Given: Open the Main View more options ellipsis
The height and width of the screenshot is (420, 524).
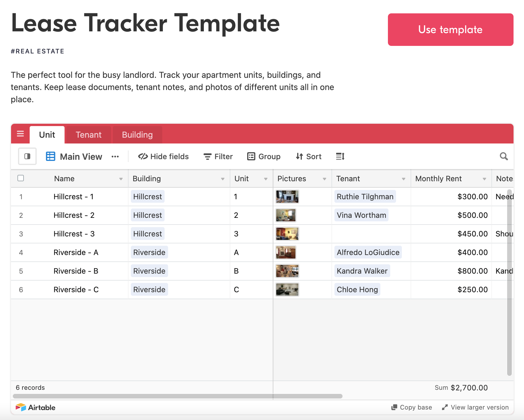Looking at the screenshot, I should (x=115, y=157).
